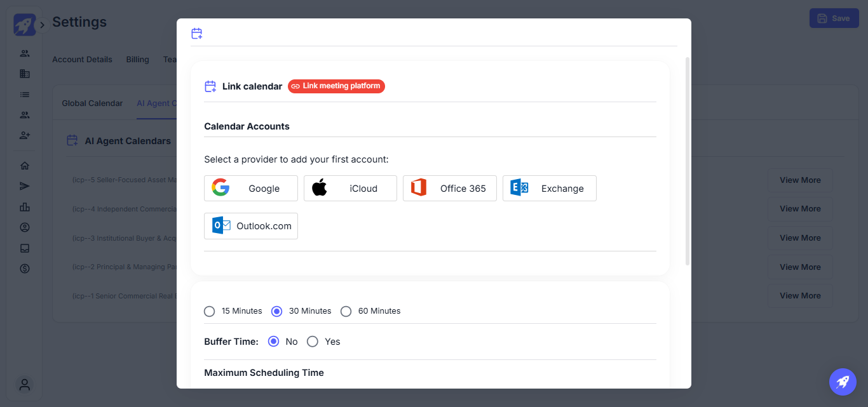
Task: Select the 15 Minutes duration option
Action: tap(210, 311)
